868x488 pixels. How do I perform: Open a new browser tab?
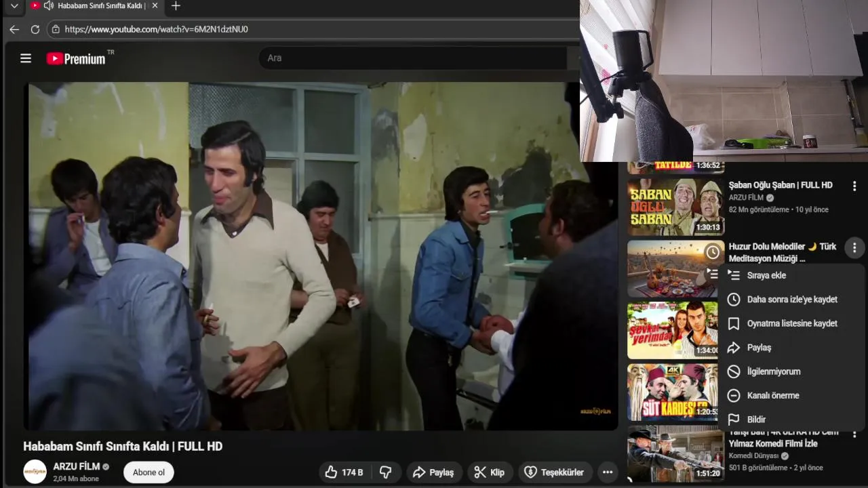[176, 6]
